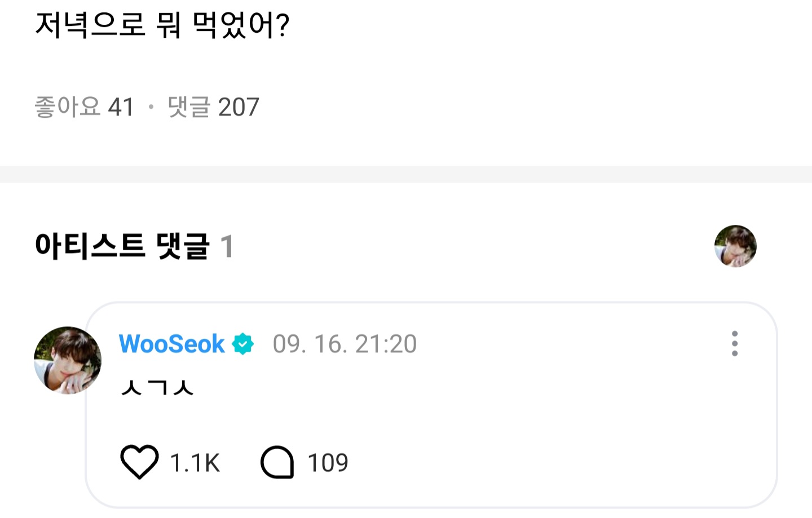The height and width of the screenshot is (518, 812).
Task: Tap the artist comment count number 1
Action: [227, 246]
